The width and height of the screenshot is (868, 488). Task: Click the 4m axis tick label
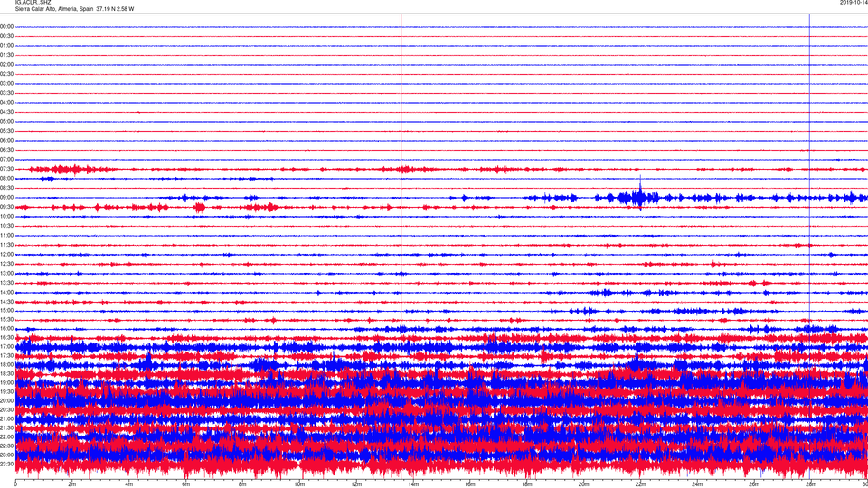click(x=129, y=484)
